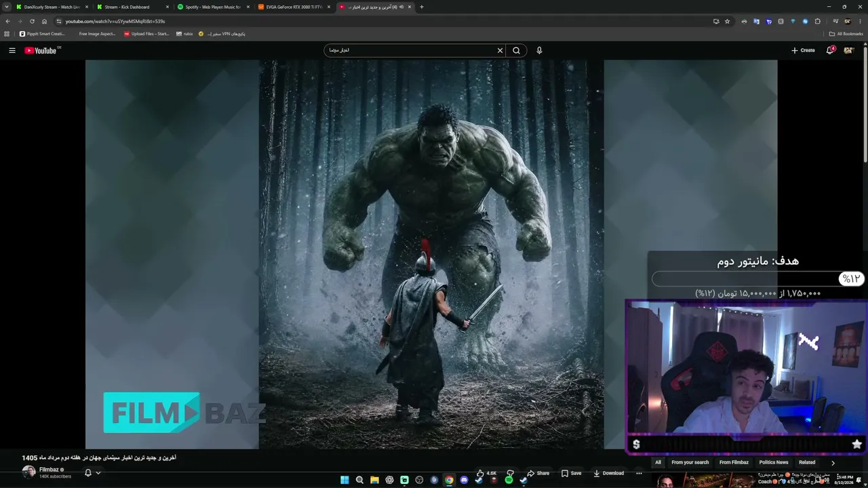
Task: Open the Chrome extensions puzzle menu
Action: [x=817, y=21]
